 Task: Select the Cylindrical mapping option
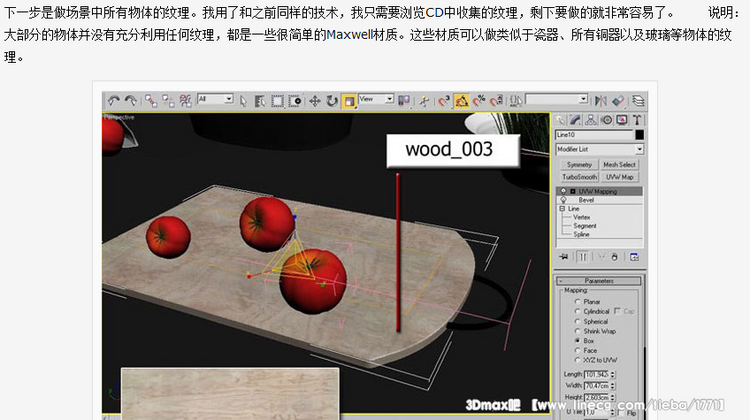tap(592, 311)
